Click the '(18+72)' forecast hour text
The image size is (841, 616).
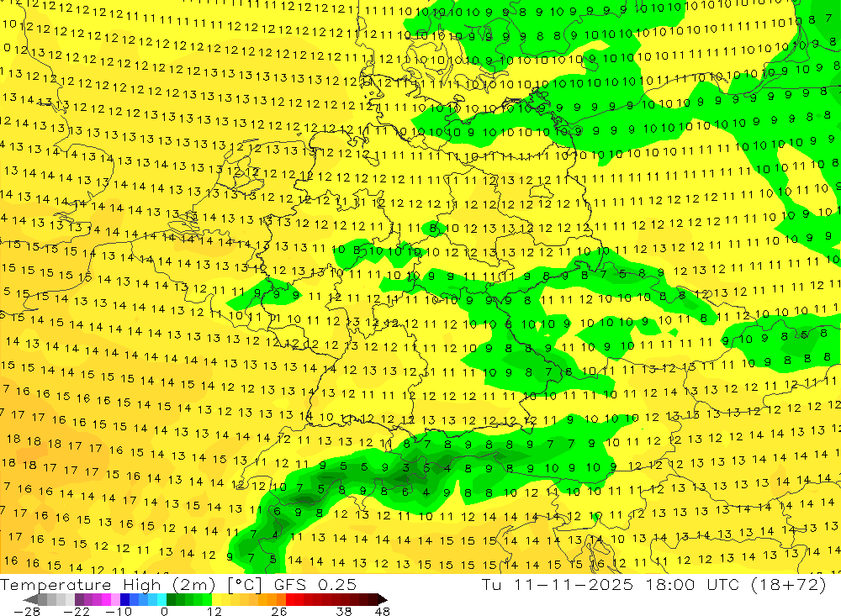coord(787,584)
